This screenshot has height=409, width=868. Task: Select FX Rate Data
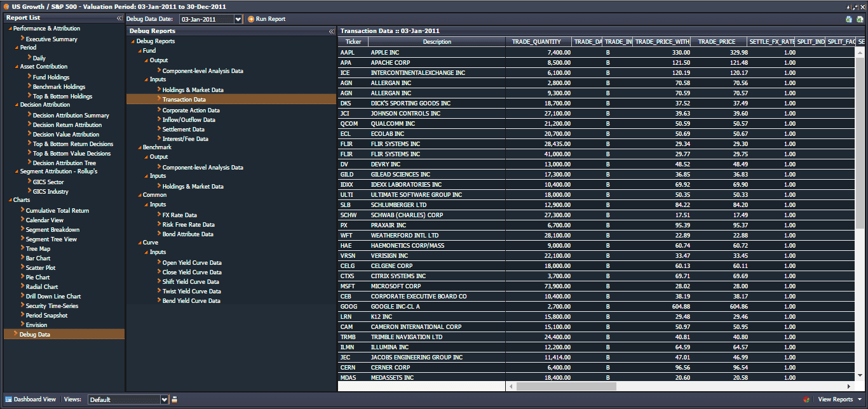[180, 215]
